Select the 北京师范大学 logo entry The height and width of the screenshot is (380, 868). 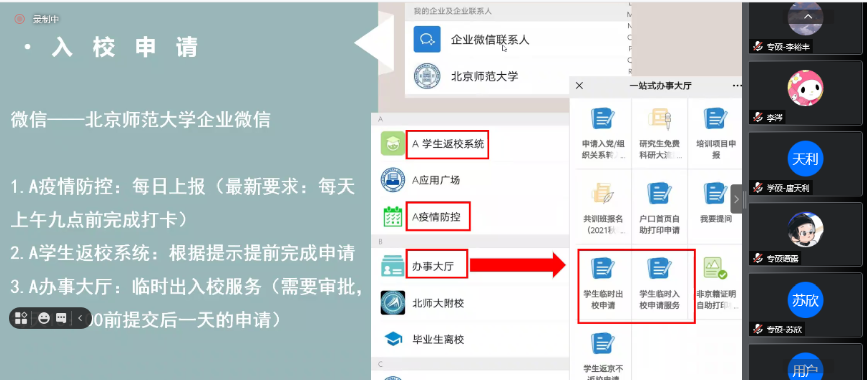point(427,76)
